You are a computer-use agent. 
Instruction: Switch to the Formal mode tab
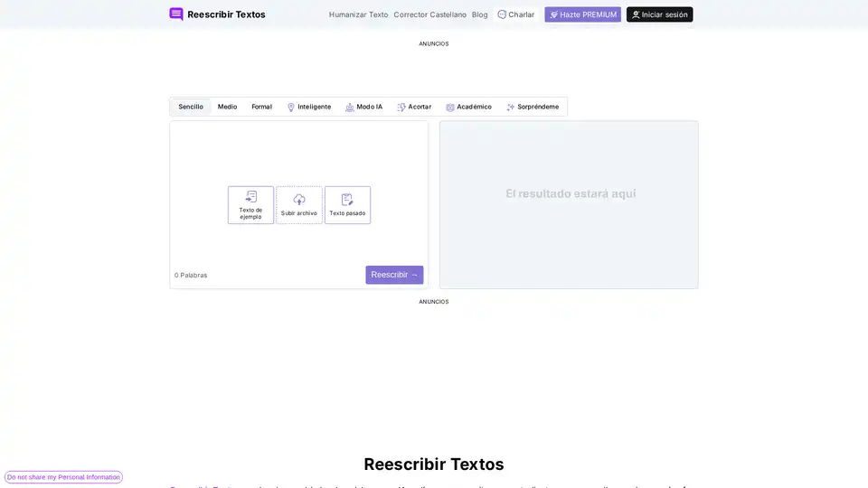point(261,107)
